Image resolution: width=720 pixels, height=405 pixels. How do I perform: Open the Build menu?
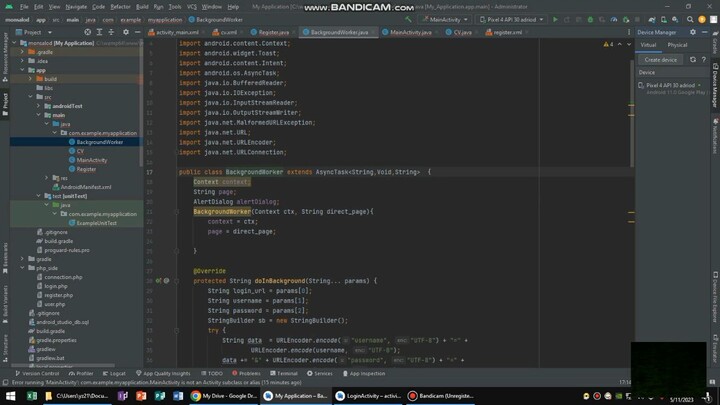[142, 7]
